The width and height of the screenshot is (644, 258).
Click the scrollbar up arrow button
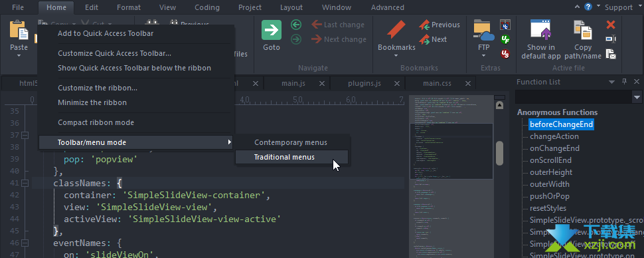[499, 105]
